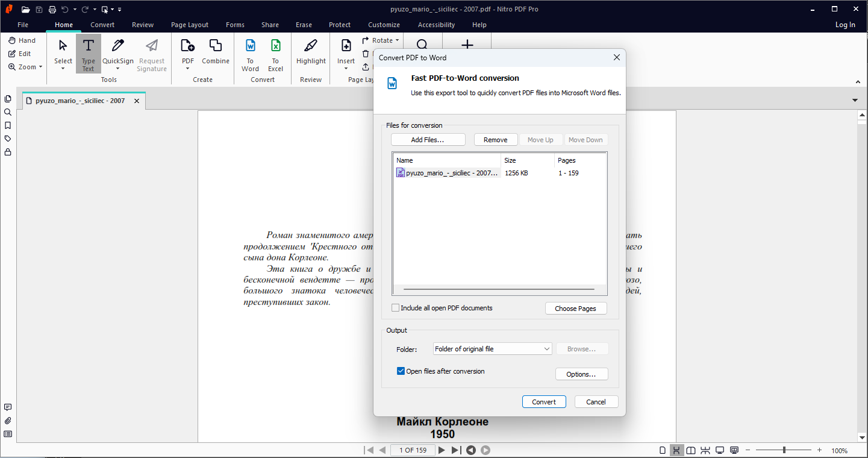The image size is (868, 458).
Task: Click the To Excel conversion icon
Action: click(275, 54)
